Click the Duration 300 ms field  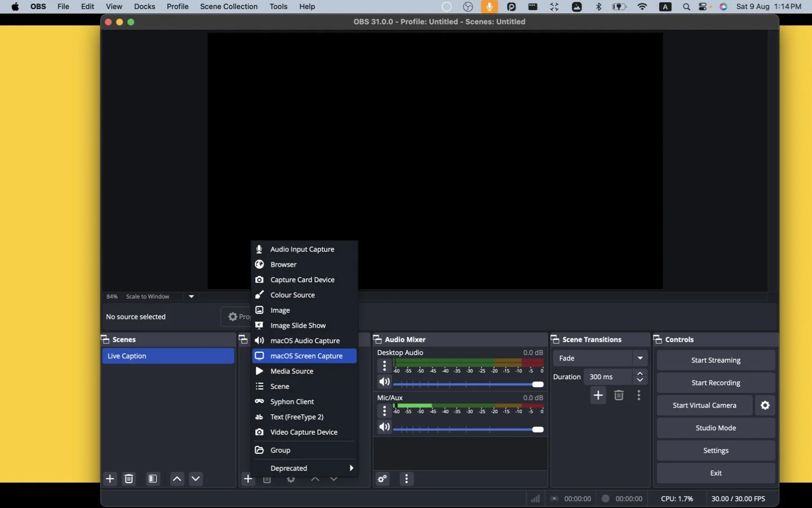[609, 377]
